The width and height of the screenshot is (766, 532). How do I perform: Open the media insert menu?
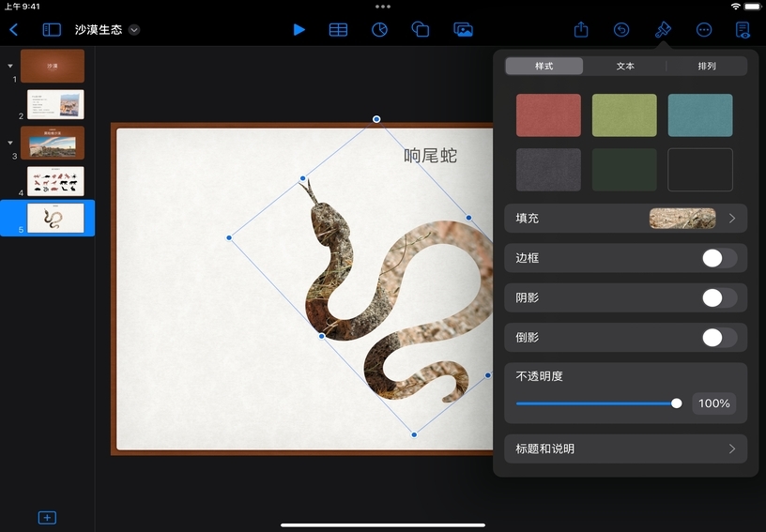coord(463,30)
